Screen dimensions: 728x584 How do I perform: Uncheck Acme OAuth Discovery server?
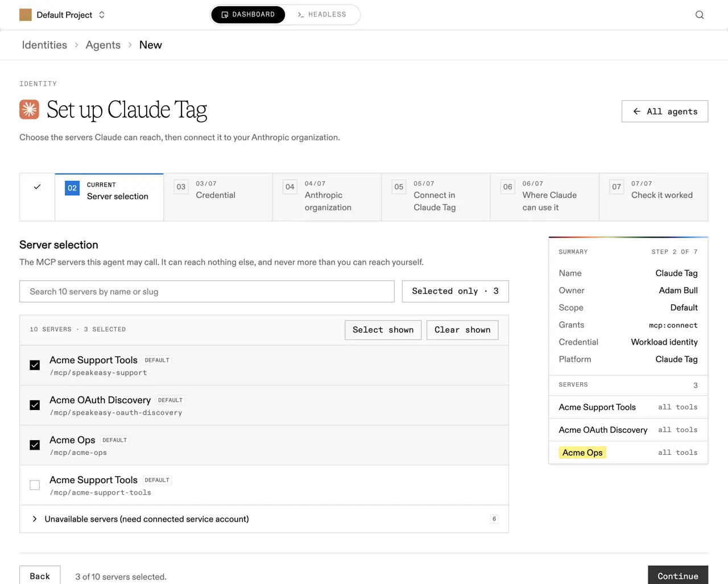(35, 405)
